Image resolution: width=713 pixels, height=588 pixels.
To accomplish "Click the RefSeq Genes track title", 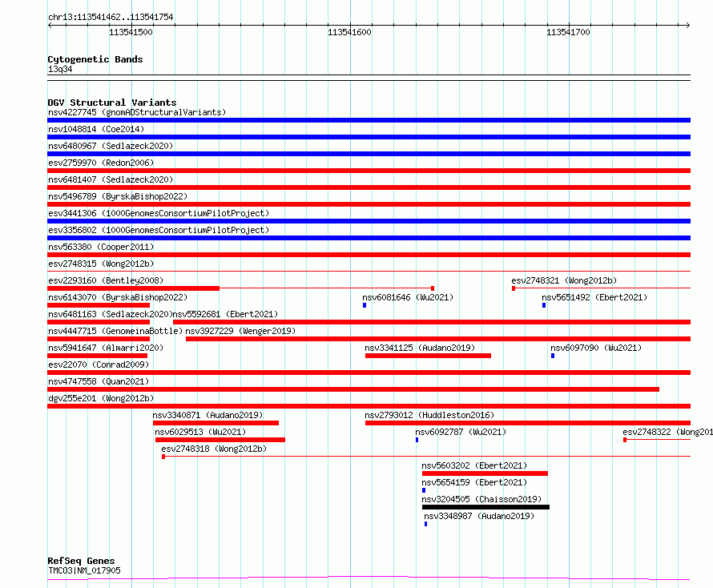I will pyautogui.click(x=81, y=562).
